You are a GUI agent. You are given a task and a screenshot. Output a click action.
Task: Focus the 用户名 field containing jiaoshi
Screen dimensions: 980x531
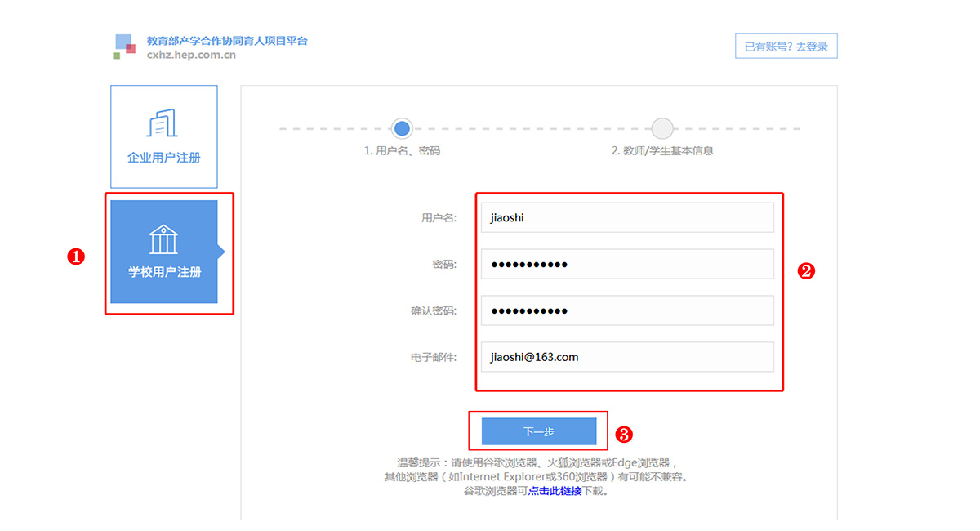tap(626, 217)
